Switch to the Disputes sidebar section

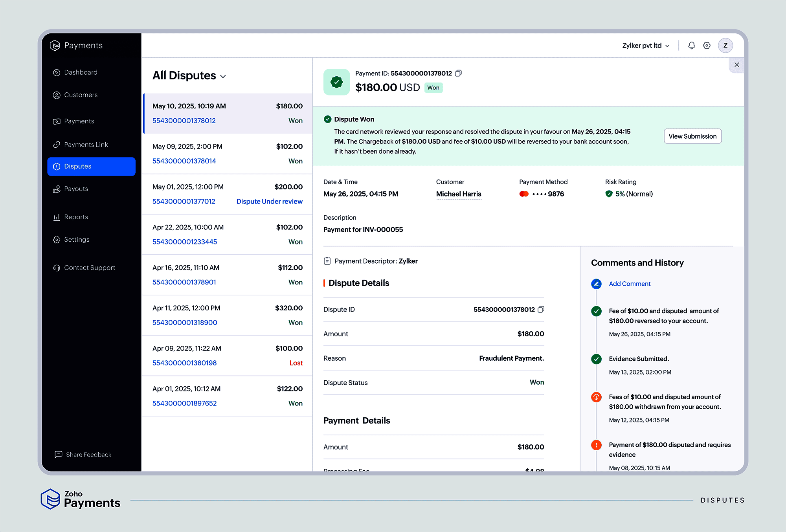pos(77,166)
